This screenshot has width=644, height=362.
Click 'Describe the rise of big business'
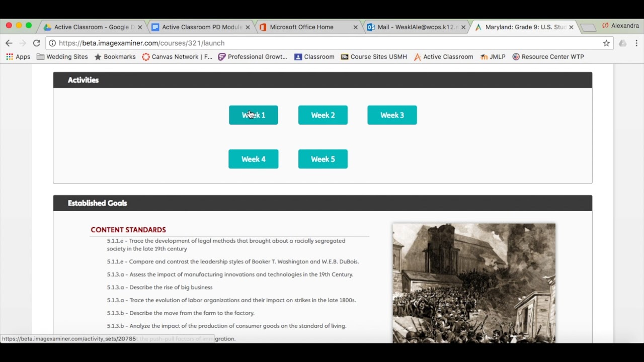coord(159,288)
